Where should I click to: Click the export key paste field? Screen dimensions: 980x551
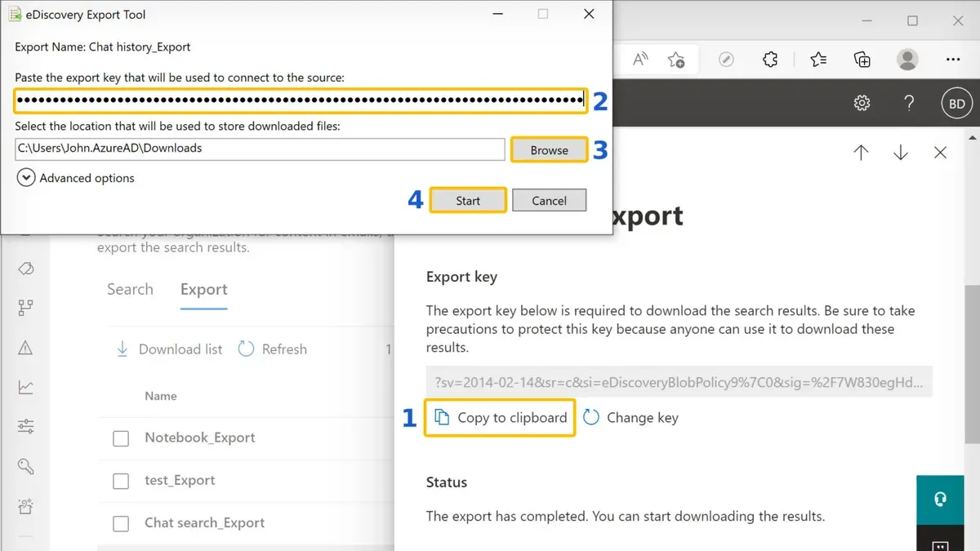point(301,101)
